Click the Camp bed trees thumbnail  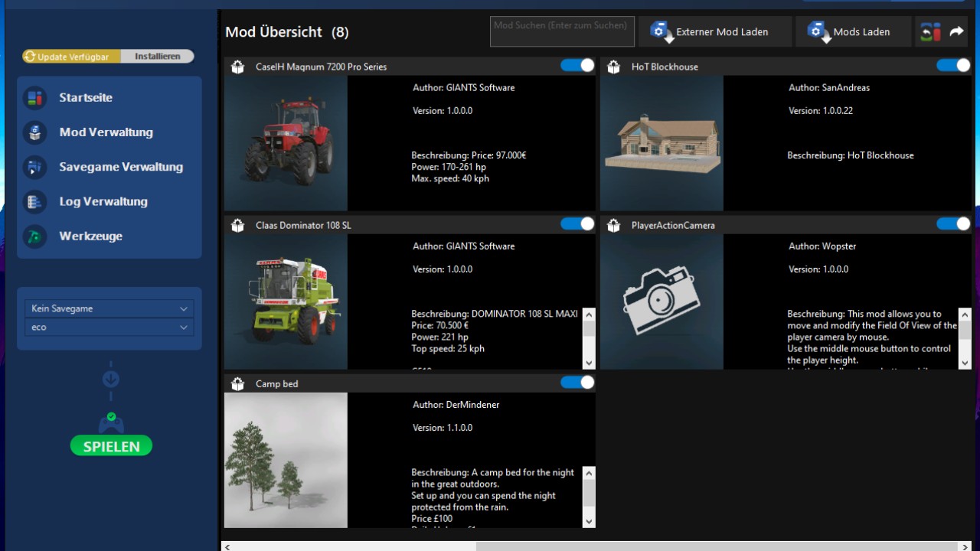click(x=286, y=460)
